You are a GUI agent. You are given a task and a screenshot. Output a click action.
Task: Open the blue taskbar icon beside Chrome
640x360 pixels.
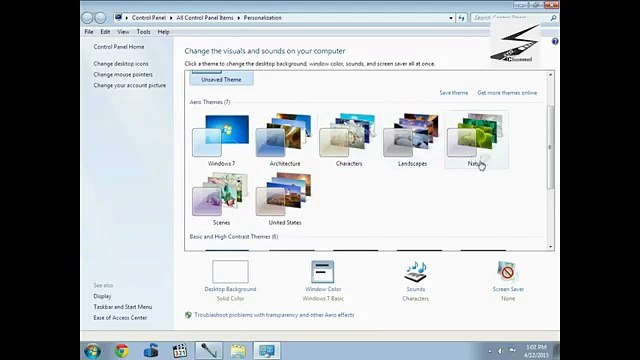pyautogui.click(x=151, y=351)
